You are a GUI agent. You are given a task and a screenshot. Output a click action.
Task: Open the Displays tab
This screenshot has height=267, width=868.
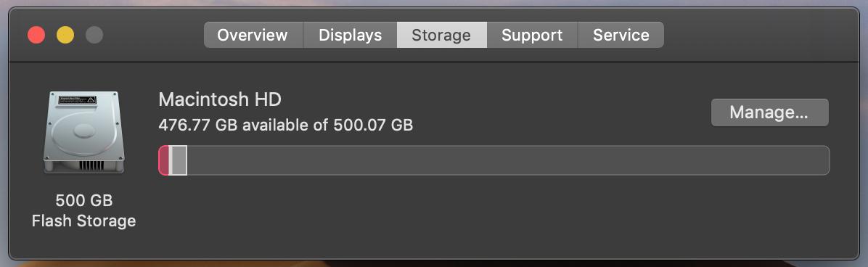pyautogui.click(x=350, y=35)
